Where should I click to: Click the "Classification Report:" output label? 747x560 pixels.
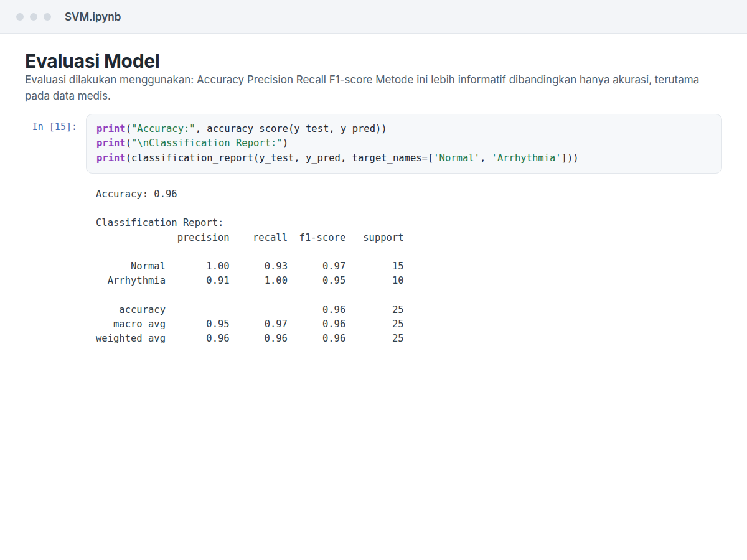(x=159, y=223)
